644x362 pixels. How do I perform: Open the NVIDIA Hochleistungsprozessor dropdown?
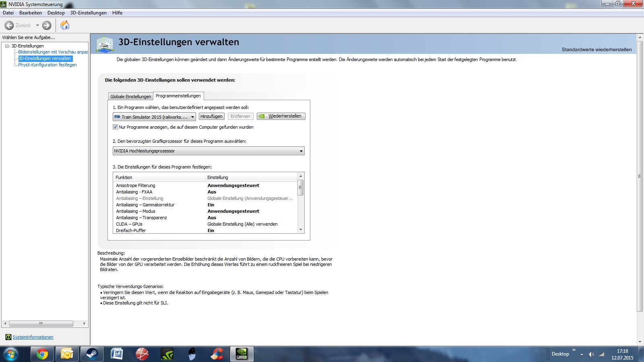(208, 151)
